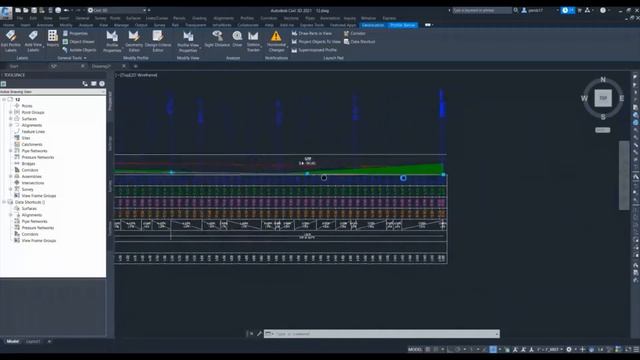Switch to the Home ribbon tab

pyautogui.click(x=8, y=25)
